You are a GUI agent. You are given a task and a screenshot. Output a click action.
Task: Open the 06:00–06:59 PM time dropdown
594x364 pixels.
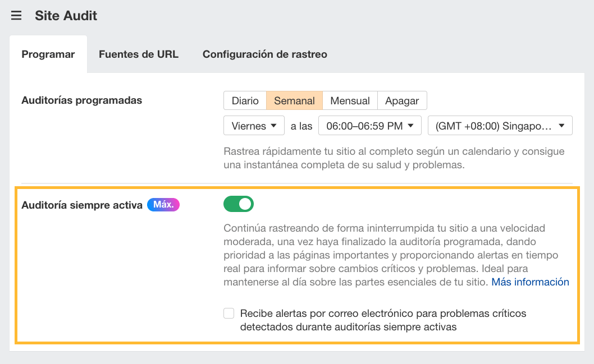click(369, 125)
